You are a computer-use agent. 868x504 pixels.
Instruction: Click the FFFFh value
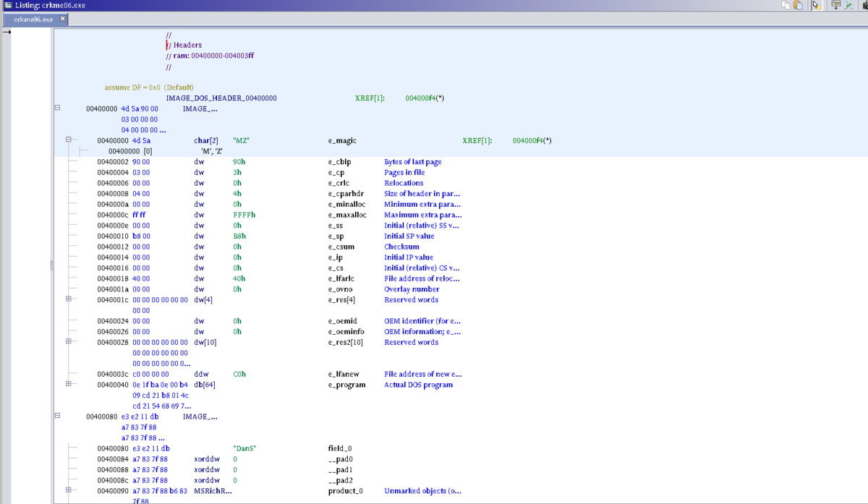click(x=244, y=215)
